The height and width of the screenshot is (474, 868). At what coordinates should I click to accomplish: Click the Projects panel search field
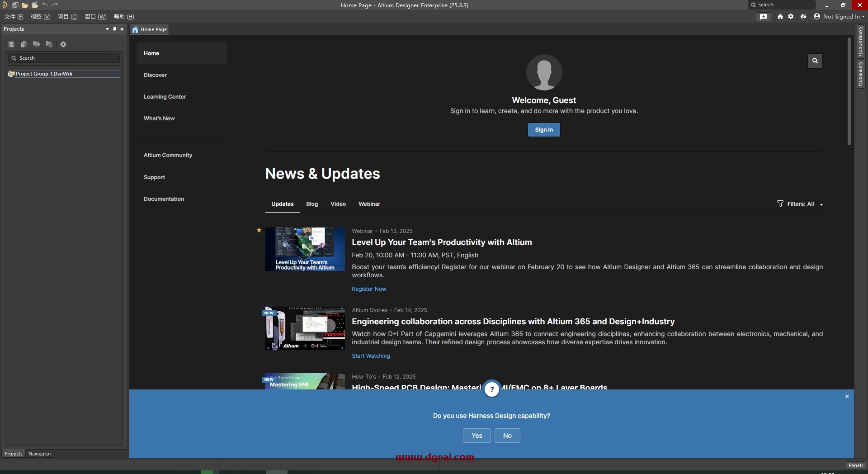click(64, 58)
